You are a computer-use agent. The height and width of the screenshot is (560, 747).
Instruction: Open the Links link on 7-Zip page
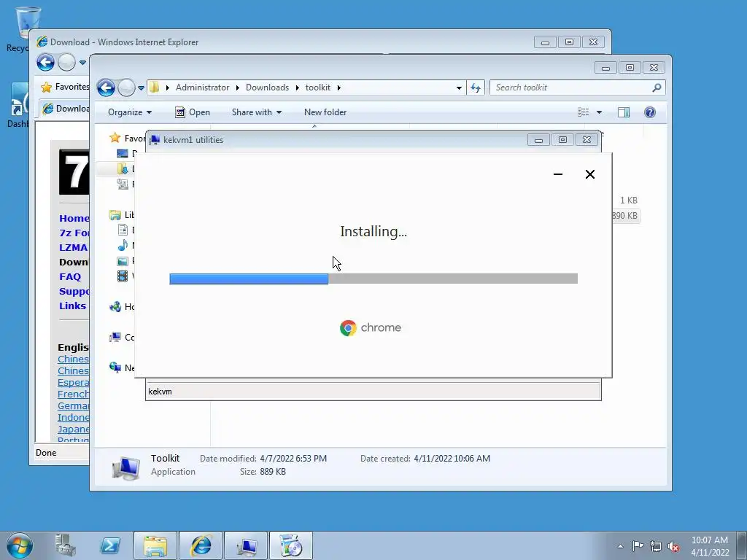tap(72, 306)
